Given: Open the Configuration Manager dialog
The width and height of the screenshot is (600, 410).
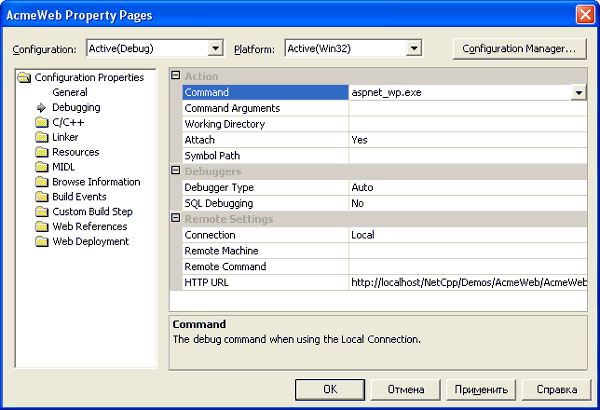Looking at the screenshot, I should point(518,48).
